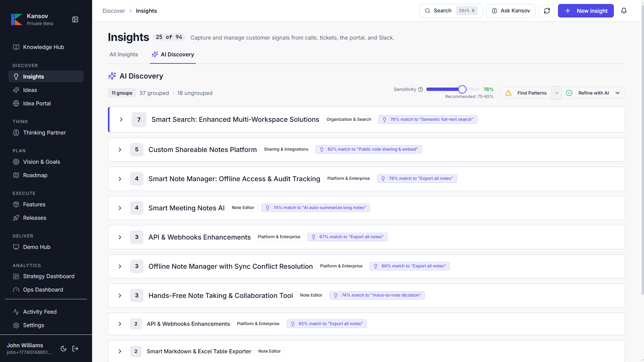Open notifications bell
This screenshot has width=644, height=362.
[x=624, y=11]
